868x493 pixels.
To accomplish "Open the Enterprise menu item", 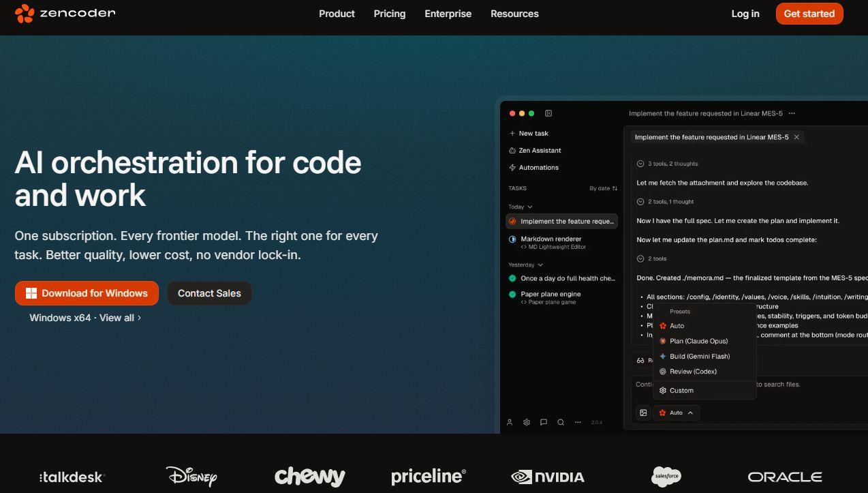I will click(x=448, y=14).
